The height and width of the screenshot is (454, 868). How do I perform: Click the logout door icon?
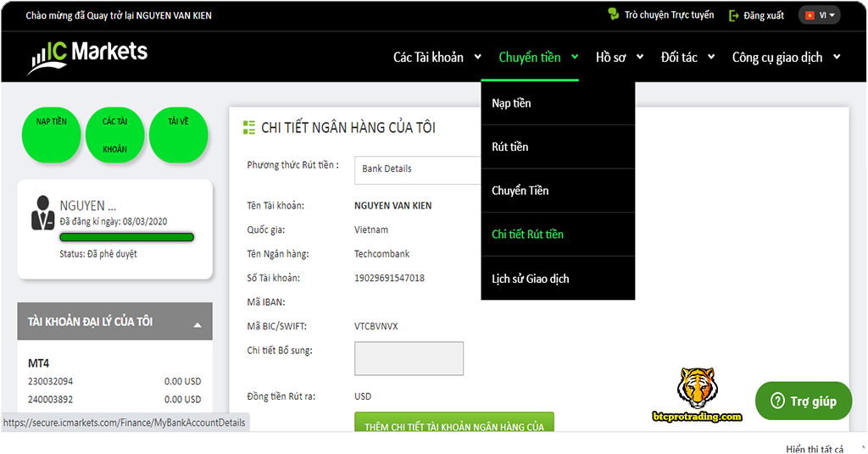[x=734, y=15]
